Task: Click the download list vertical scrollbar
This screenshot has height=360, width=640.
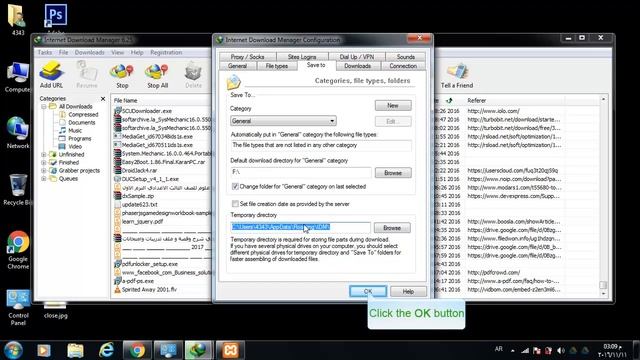Action: 603,196
